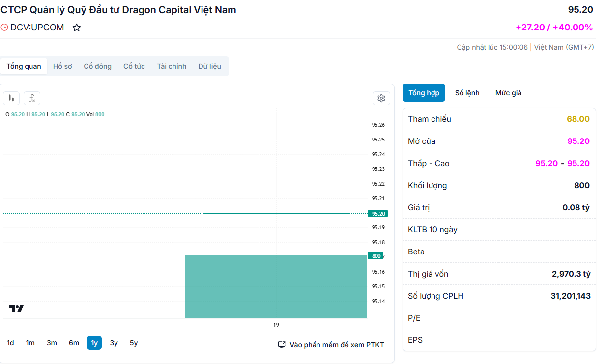605x364 pixels.
Task: Click Vào phần mềm để xem PTKT link
Action: (337, 345)
